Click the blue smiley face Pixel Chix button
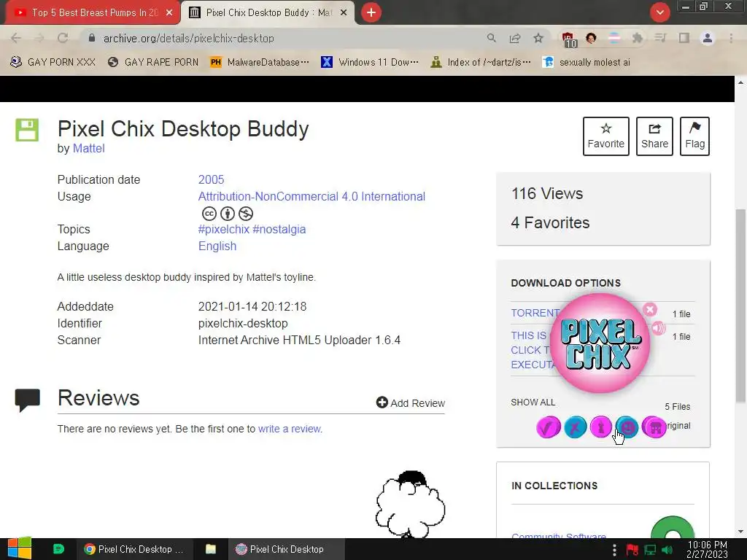 [627, 427]
